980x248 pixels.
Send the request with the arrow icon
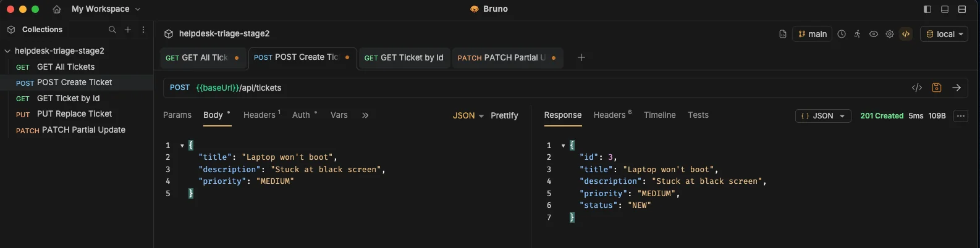pos(957,88)
